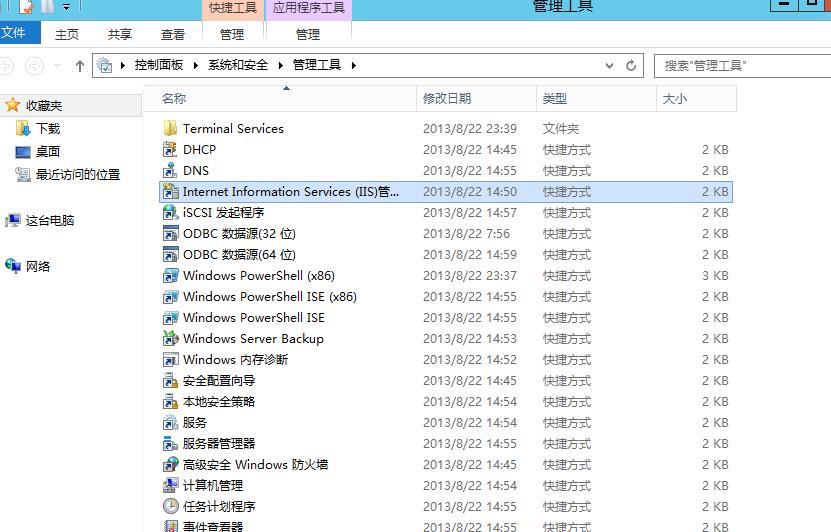Click the 文件夹 type of Terminal Services
This screenshot has width=831, height=532.
tap(561, 129)
